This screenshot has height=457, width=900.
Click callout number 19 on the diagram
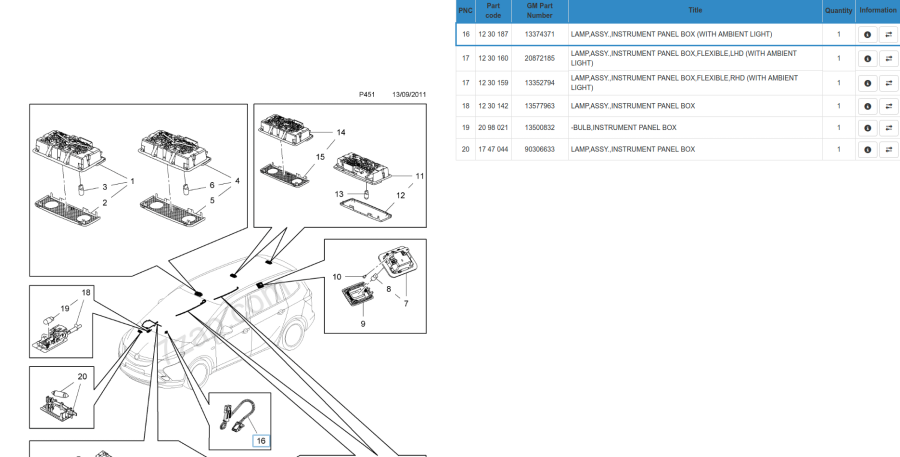tap(64, 308)
